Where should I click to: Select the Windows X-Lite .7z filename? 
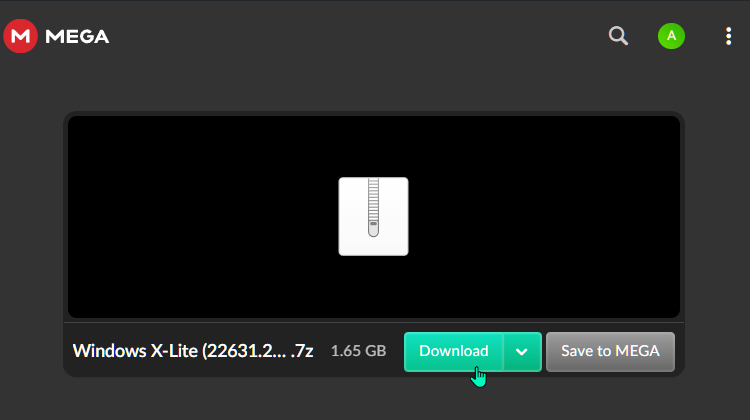[x=193, y=351]
